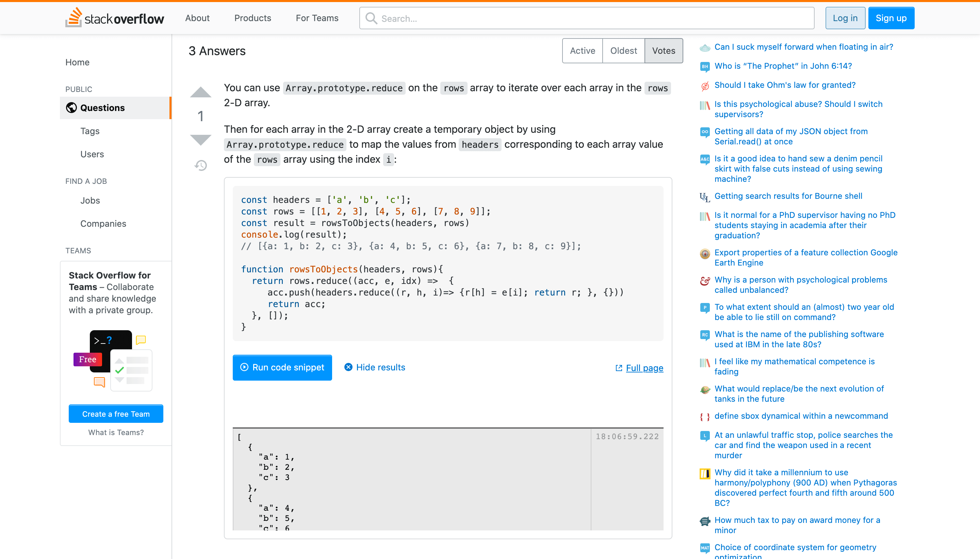Go to Tags in left sidebar
This screenshot has width=980, height=559.
coord(90,131)
